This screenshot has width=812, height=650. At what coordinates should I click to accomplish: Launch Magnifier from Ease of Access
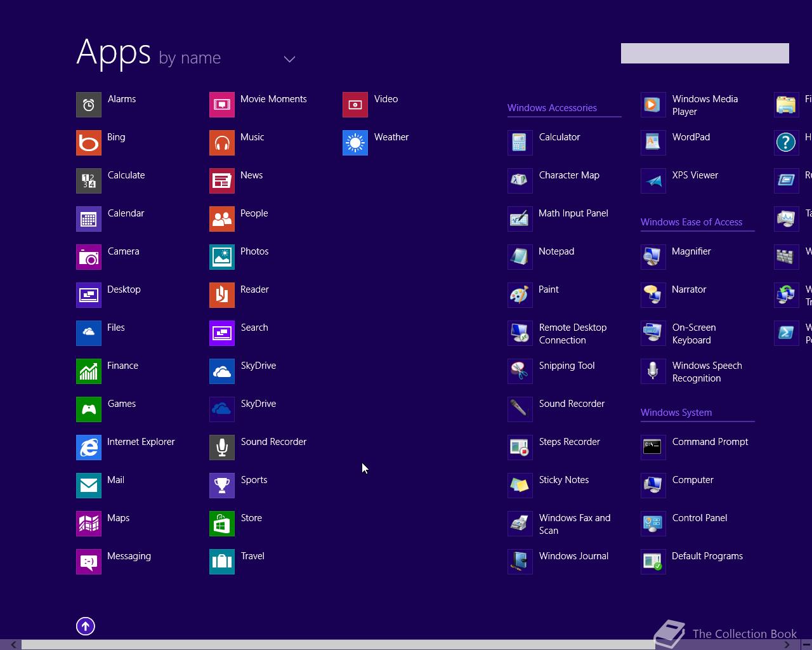pos(653,257)
